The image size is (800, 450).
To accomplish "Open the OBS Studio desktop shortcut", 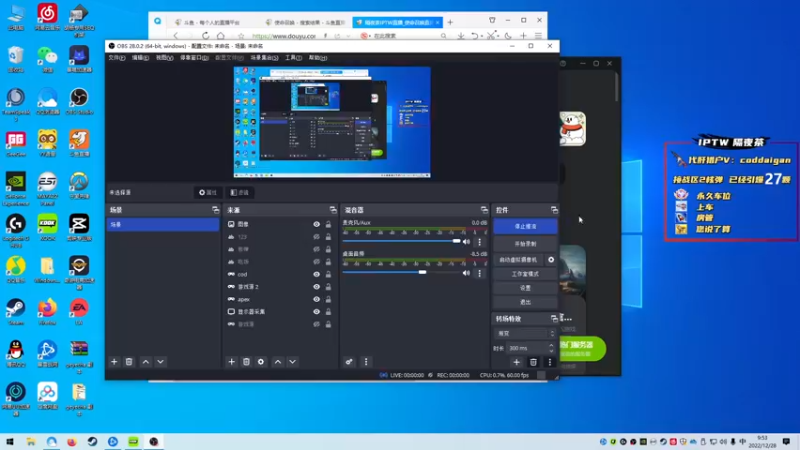I will point(79,101).
